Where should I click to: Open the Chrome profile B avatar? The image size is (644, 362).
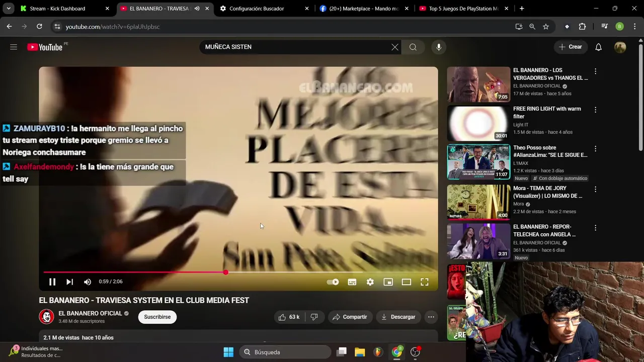620,27
